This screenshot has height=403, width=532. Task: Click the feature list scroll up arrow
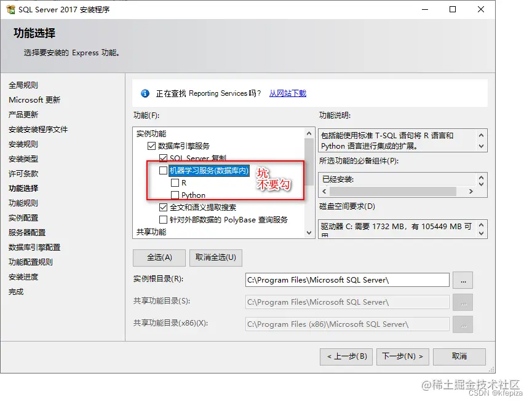[309, 133]
